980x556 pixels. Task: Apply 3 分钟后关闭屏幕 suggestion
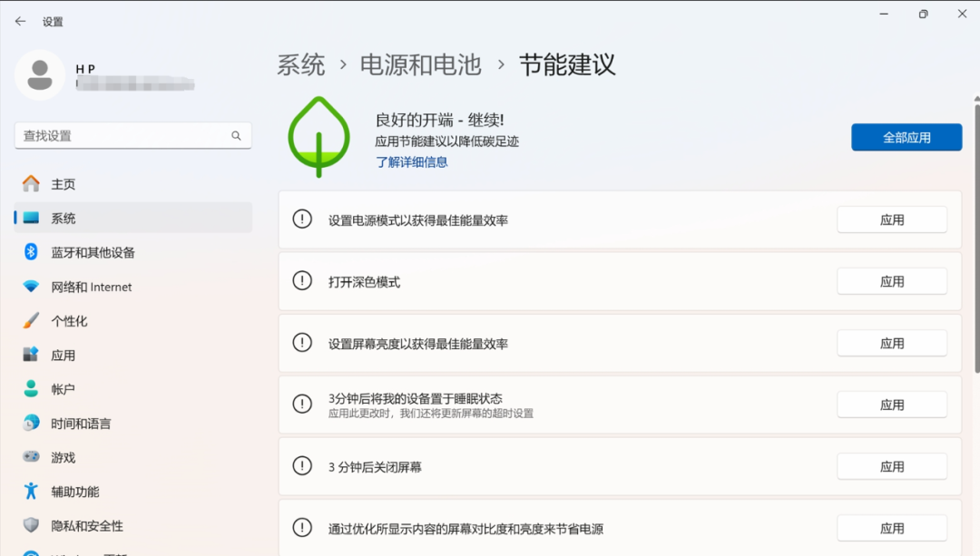click(x=892, y=467)
